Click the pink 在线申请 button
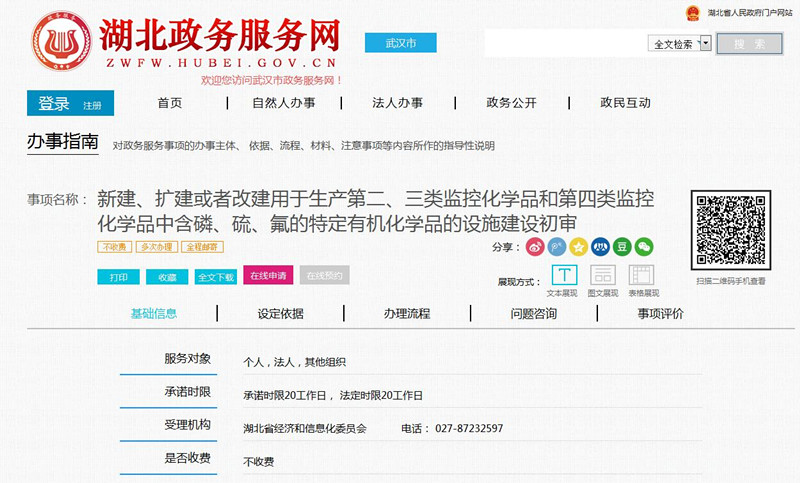The width and height of the screenshot is (800, 483). [x=268, y=276]
